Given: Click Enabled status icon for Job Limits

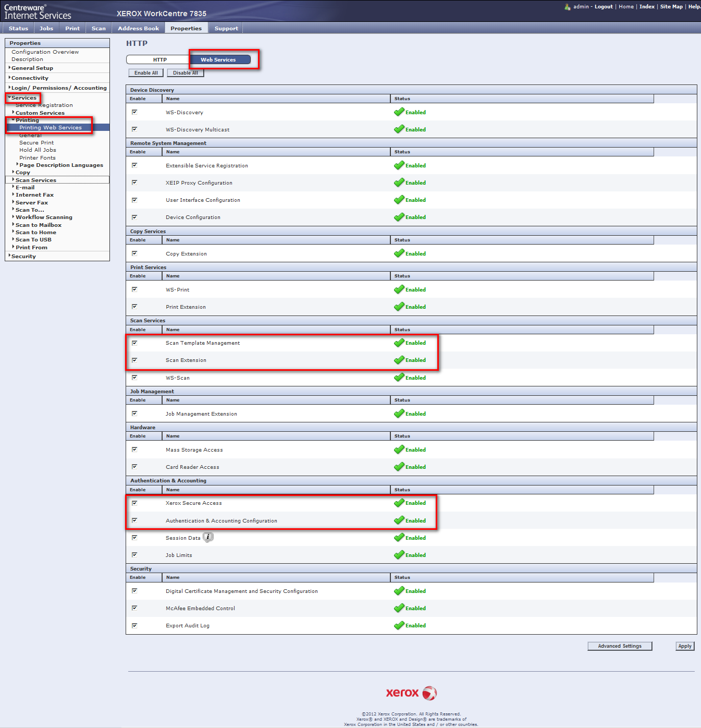Looking at the screenshot, I should click(399, 555).
